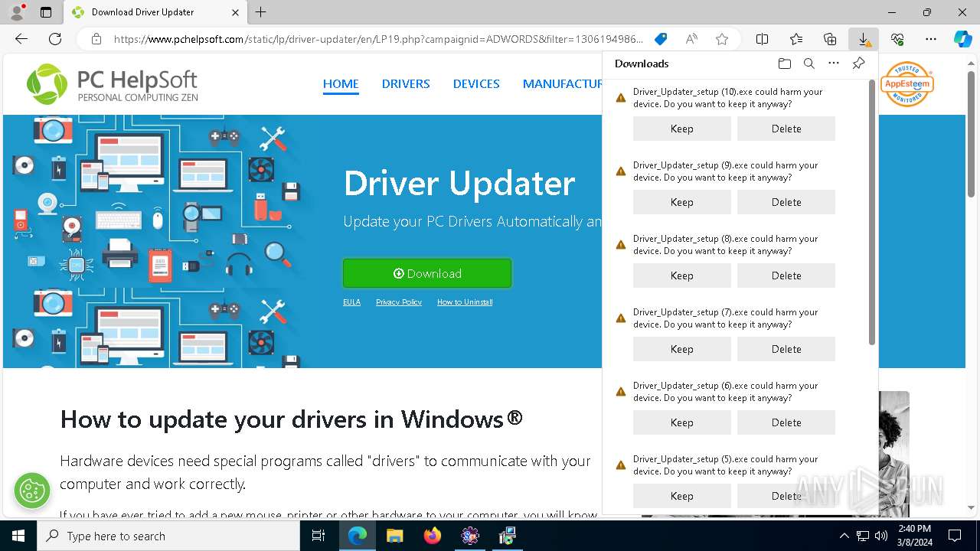
Task: Keep Driver_Updater_setup (7).exe
Action: pos(681,349)
